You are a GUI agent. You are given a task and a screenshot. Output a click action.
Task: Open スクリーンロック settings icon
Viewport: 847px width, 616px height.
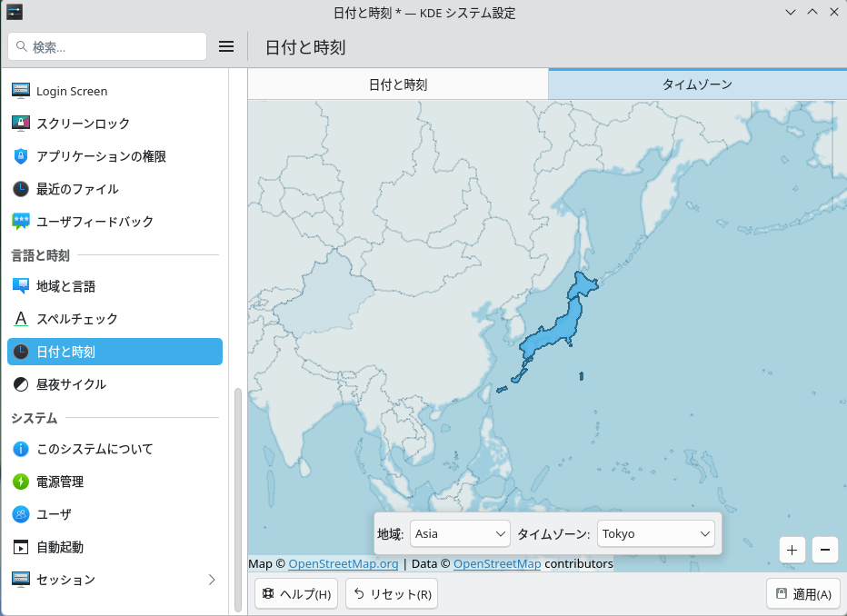[20, 124]
